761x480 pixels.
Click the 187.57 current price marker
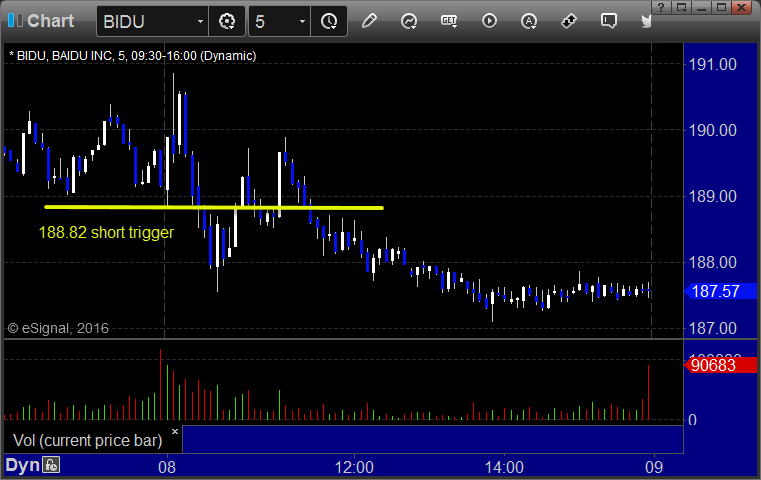(x=720, y=291)
